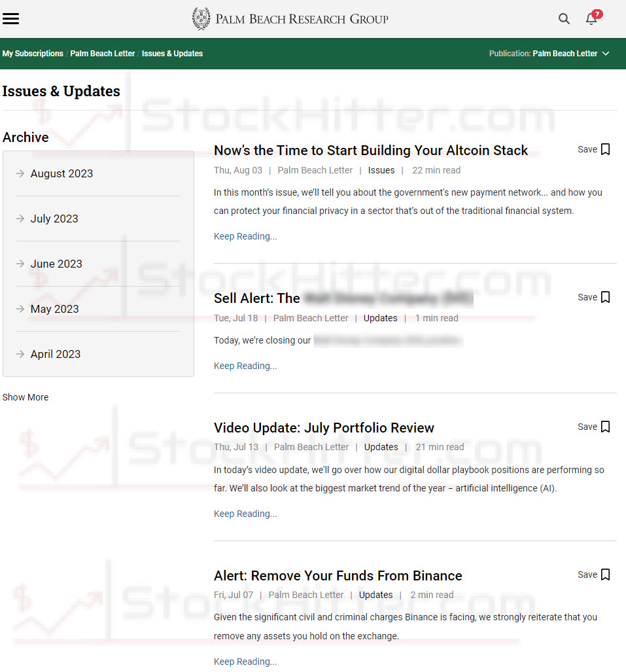Image resolution: width=626 pixels, height=672 pixels.
Task: Select April 2023 from the archive
Action: [x=56, y=354]
